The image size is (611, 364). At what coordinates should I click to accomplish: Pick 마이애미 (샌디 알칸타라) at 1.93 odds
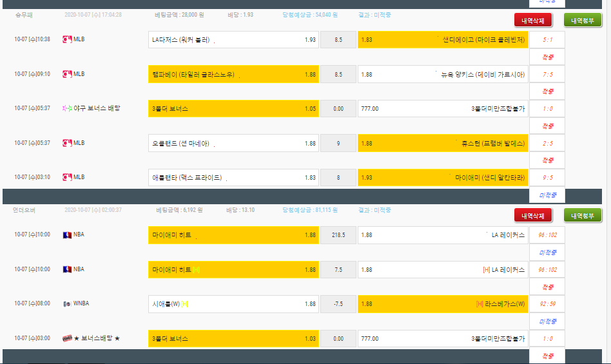tap(443, 177)
